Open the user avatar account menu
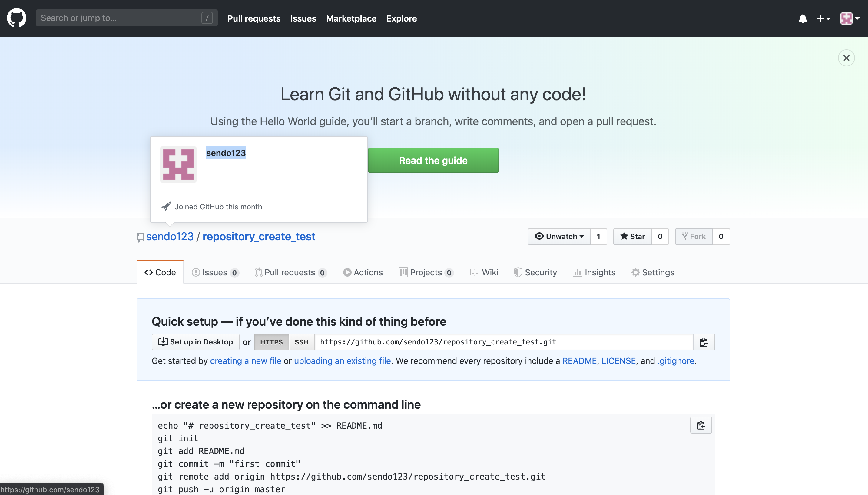868x495 pixels. (850, 18)
